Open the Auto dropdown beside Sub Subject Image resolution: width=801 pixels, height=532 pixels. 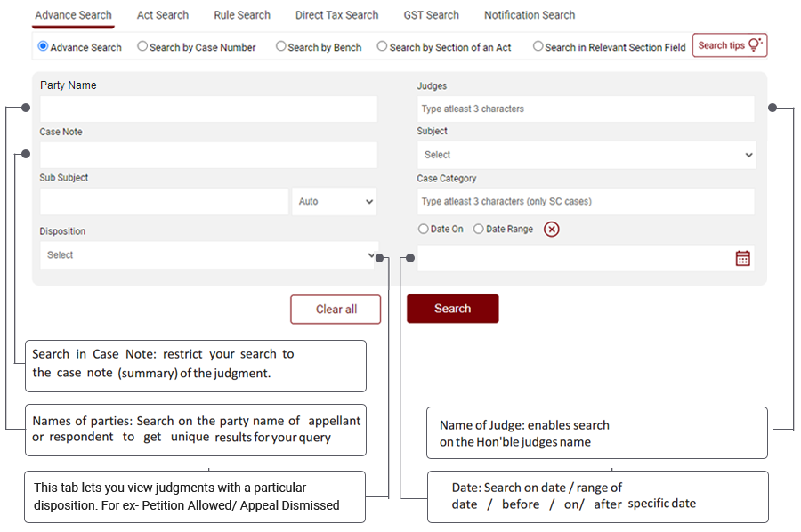tap(334, 201)
